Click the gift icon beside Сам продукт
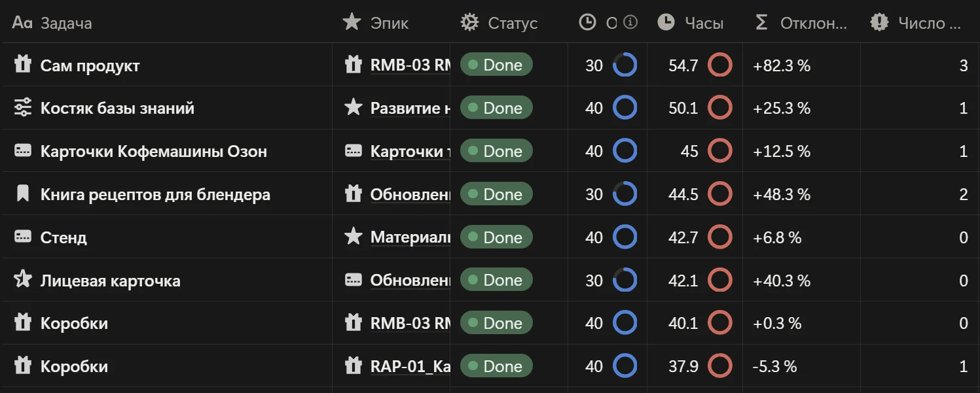Image resolution: width=980 pixels, height=393 pixels. [x=23, y=65]
